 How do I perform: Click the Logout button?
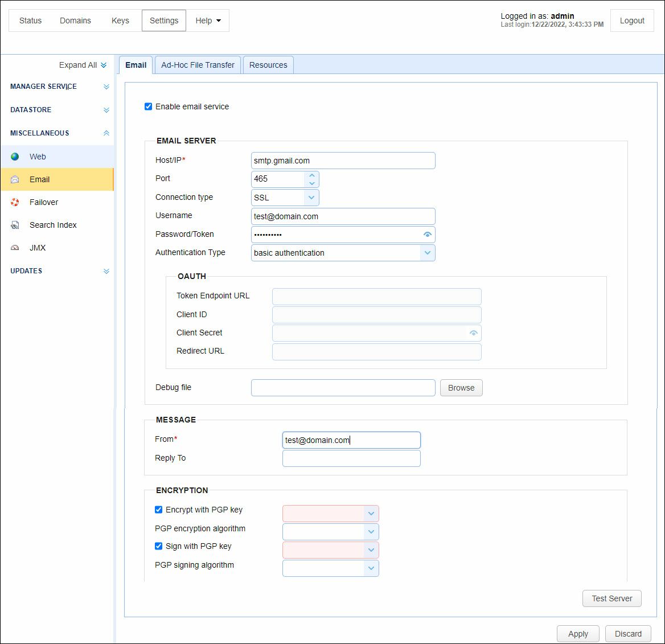[x=632, y=20]
